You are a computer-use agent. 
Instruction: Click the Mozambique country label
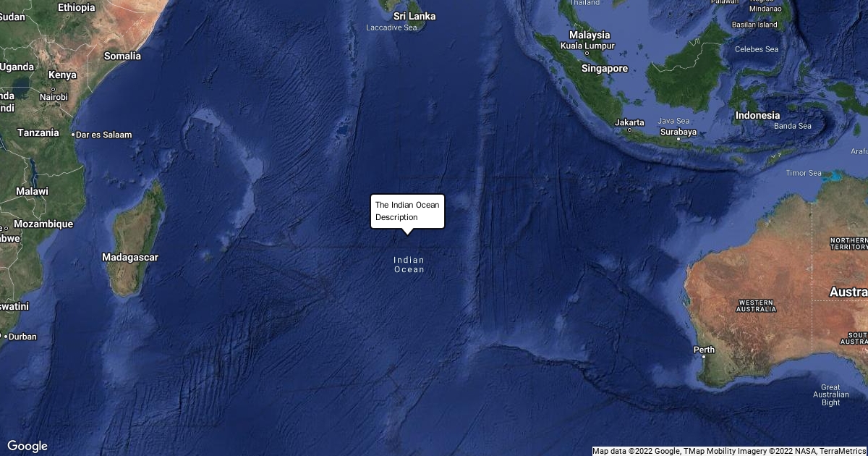point(43,224)
